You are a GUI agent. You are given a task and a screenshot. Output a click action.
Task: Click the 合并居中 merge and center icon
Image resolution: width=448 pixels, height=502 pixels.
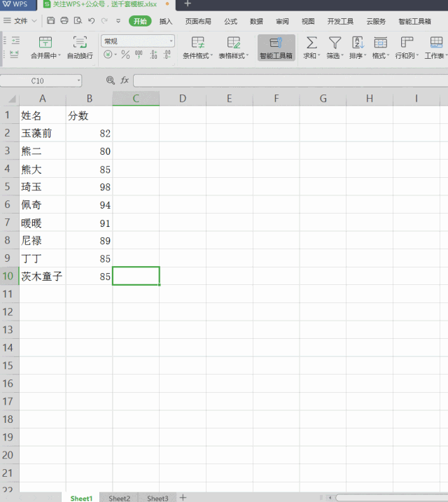coord(45,42)
